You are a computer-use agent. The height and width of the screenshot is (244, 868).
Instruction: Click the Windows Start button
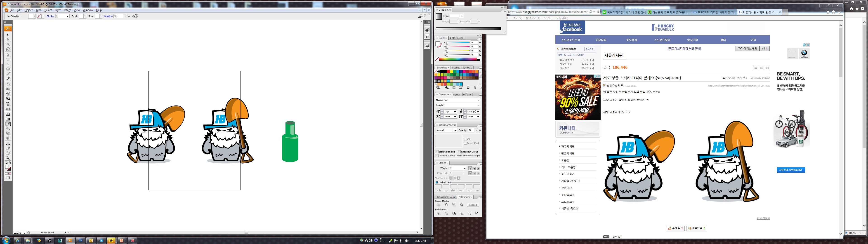pos(6,240)
